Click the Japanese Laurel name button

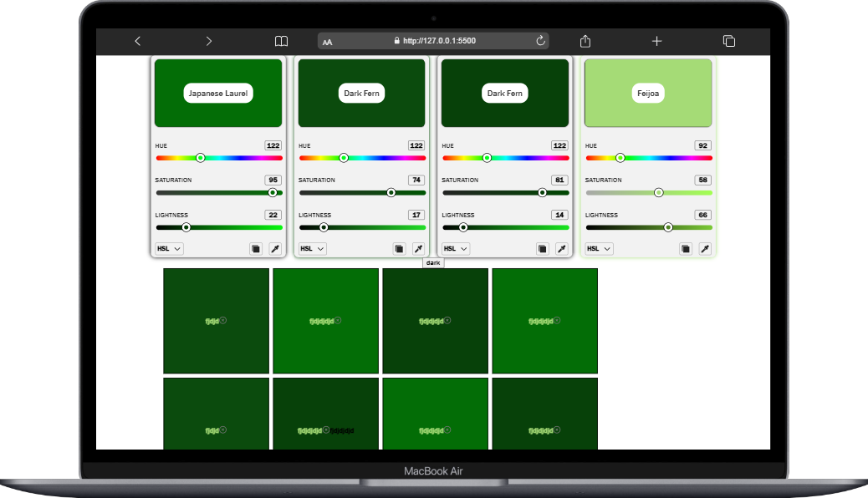[x=217, y=93]
